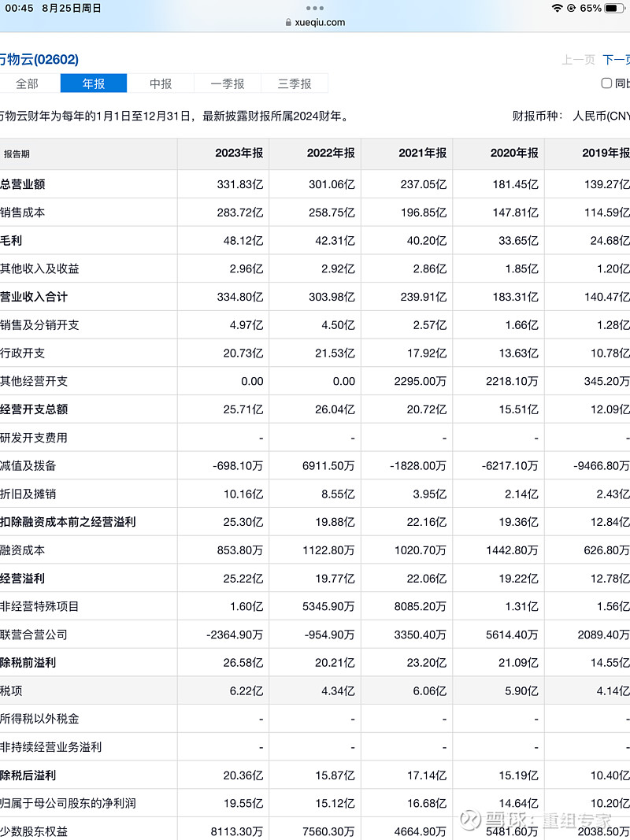Tap the xueqiu.com address bar
Viewport: 630px width, 840px height.
click(x=315, y=23)
